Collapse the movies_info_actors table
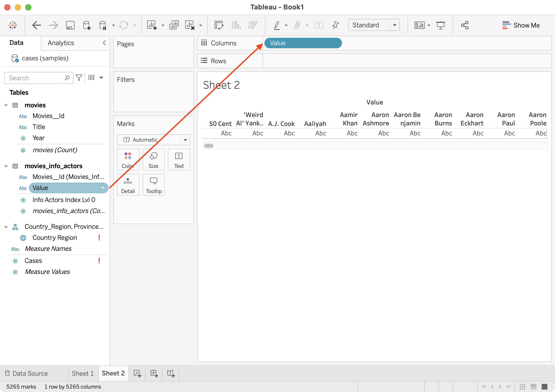 coord(6,166)
